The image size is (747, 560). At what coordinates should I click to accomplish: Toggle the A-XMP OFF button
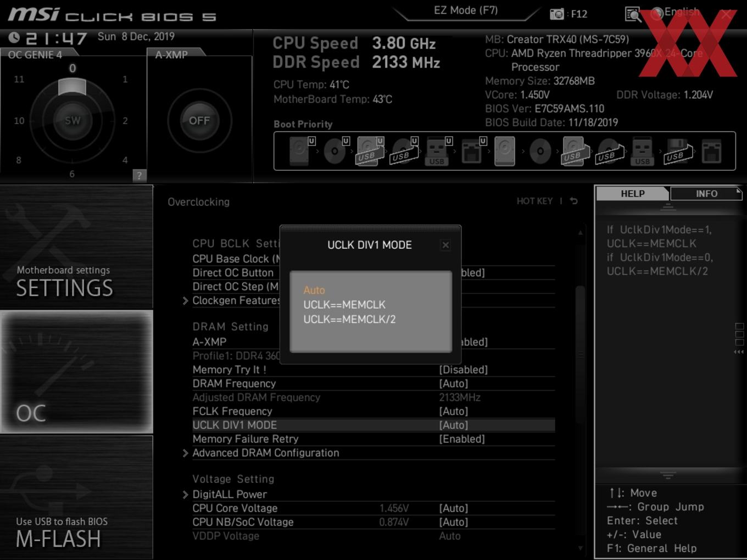point(199,120)
